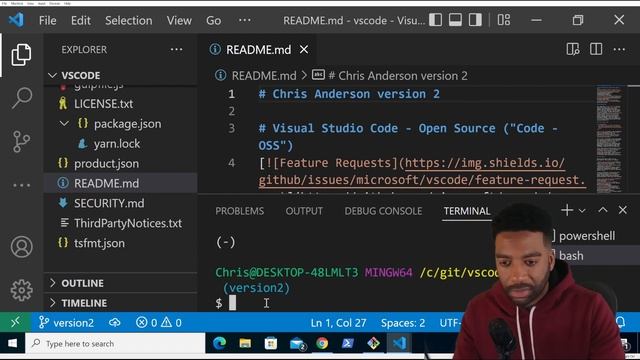Publish branch cloud icon in status bar
640x360 pixels.
pos(115,322)
